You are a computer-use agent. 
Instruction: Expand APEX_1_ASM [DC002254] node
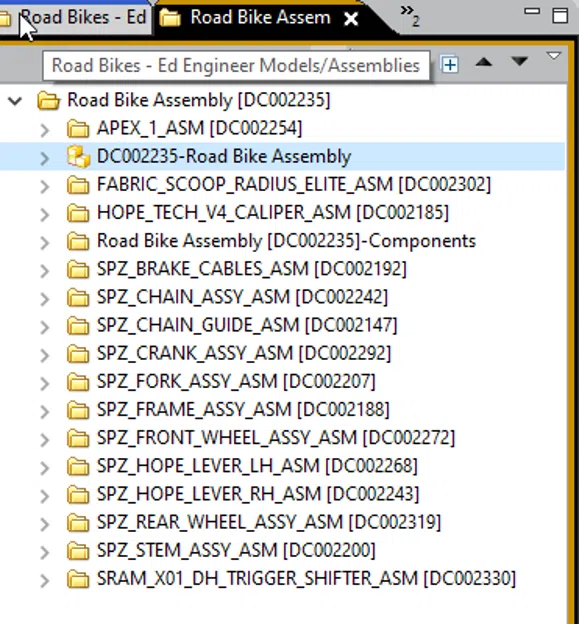click(x=45, y=129)
